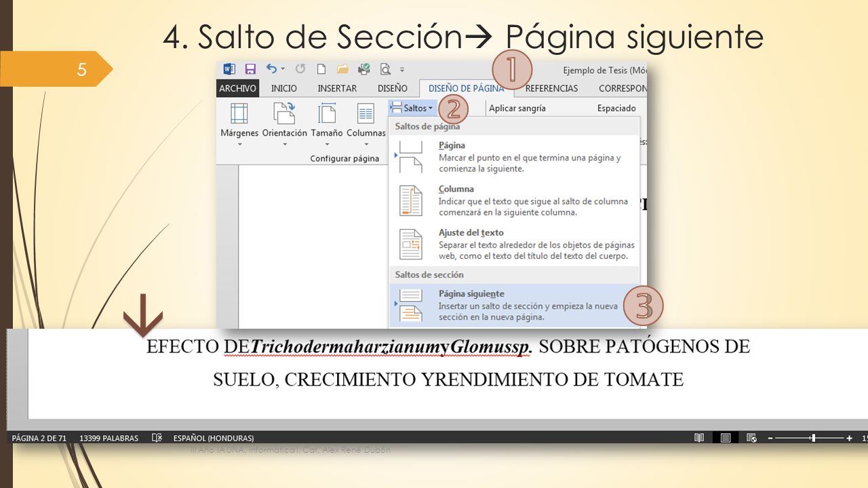Create a new blank document from the quick access toolbar

point(321,69)
